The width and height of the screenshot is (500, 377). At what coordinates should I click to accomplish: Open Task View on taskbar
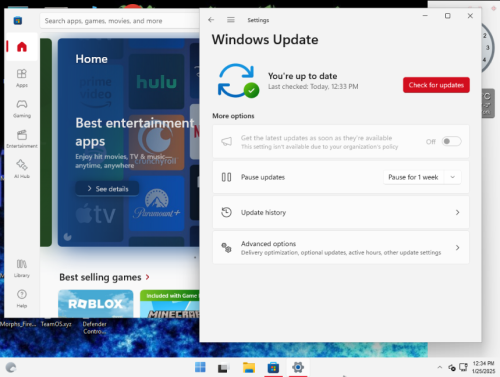[224, 367]
